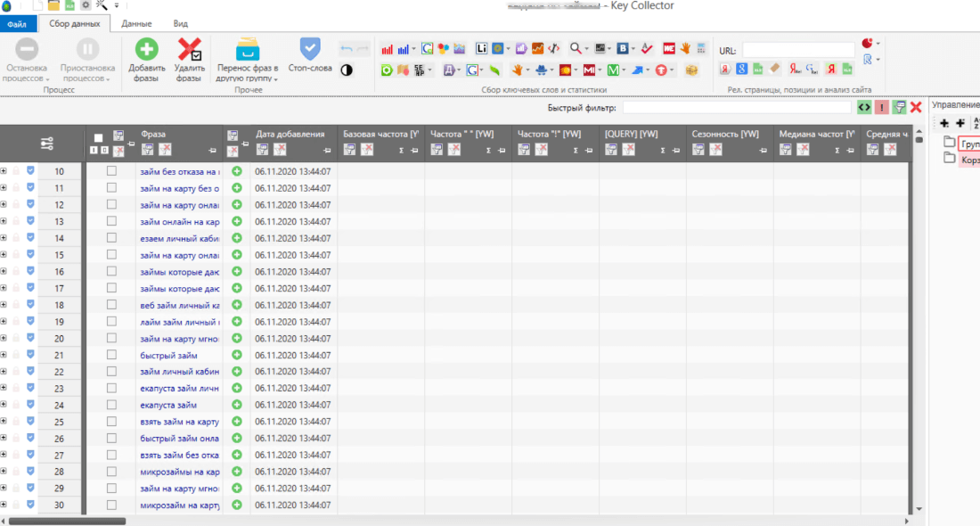Check the checkbox in row 10
Screen dimensions: 980x526
click(111, 171)
